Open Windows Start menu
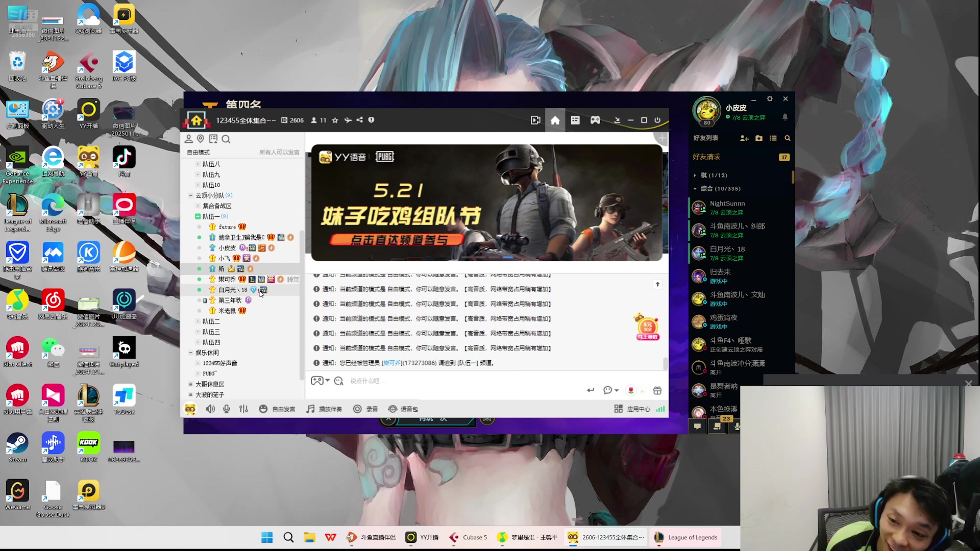 tap(267, 537)
